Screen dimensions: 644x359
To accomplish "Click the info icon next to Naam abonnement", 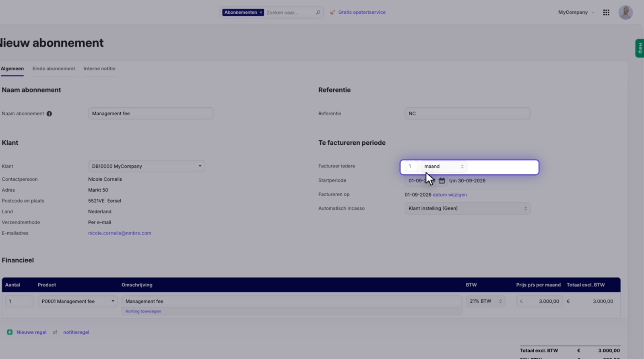I will tap(49, 114).
